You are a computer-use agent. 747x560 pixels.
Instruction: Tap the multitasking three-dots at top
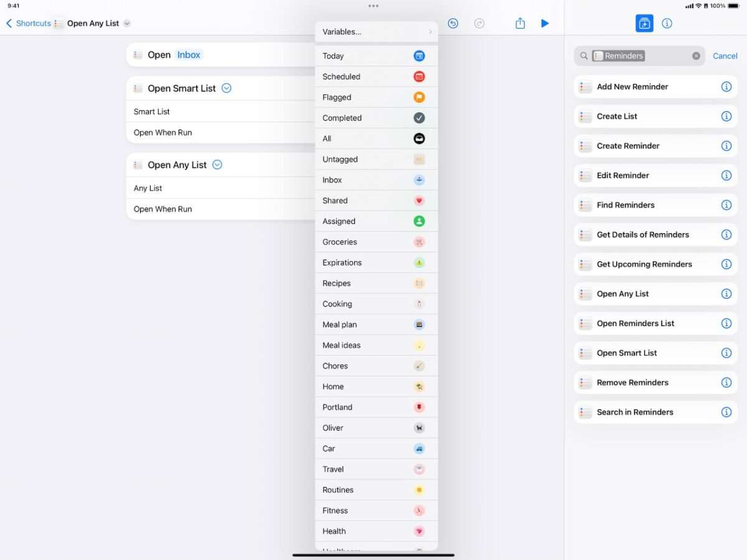pyautogui.click(x=374, y=6)
